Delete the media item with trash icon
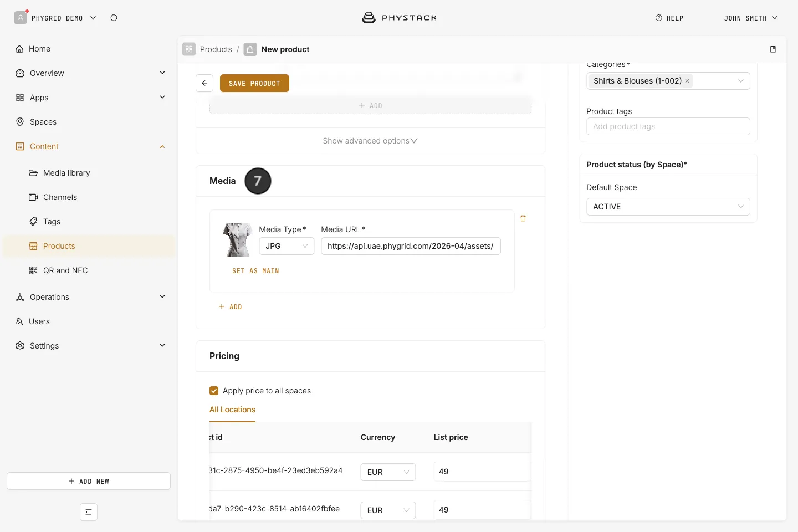The width and height of the screenshot is (798, 532). click(x=523, y=218)
